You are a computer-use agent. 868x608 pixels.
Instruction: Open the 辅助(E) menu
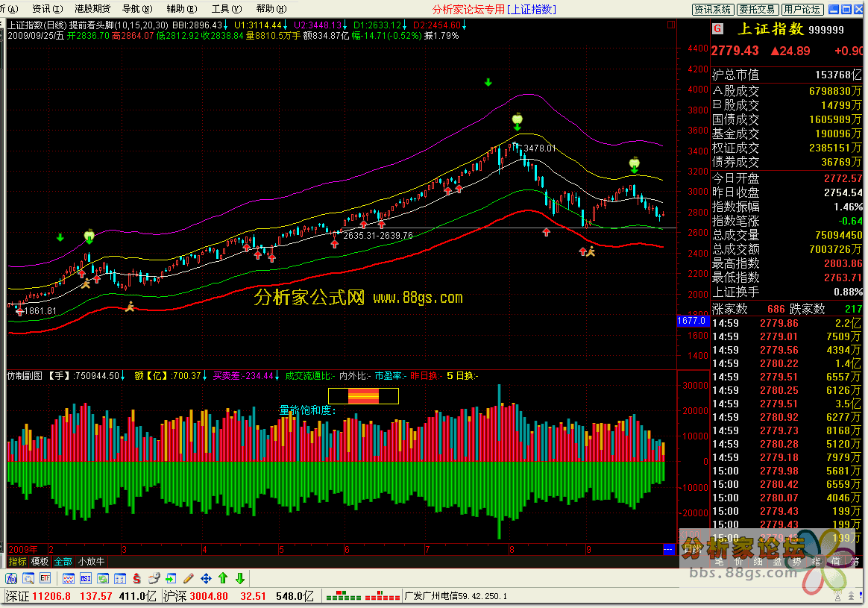(181, 9)
